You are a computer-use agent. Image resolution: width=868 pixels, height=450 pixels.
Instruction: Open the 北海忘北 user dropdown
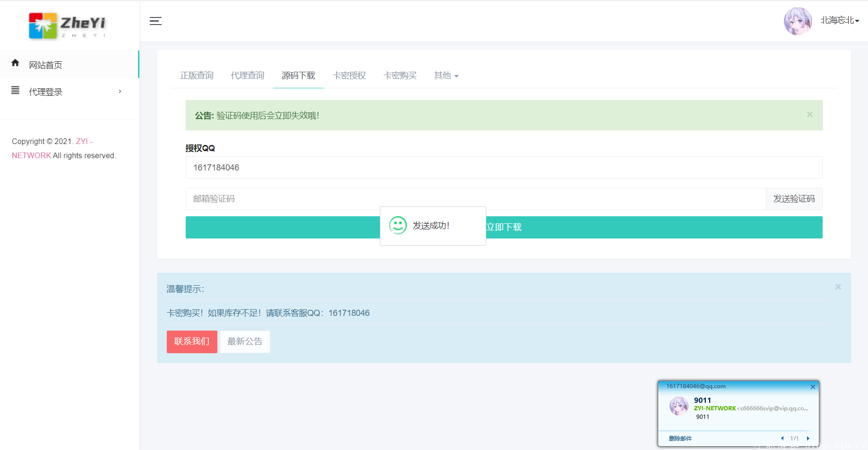(x=839, y=21)
